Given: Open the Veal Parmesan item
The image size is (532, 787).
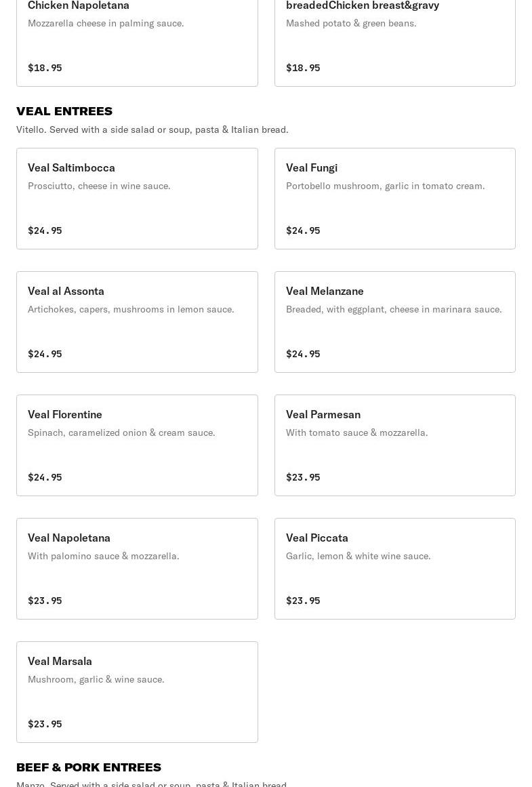Looking at the screenshot, I should (x=395, y=445).
